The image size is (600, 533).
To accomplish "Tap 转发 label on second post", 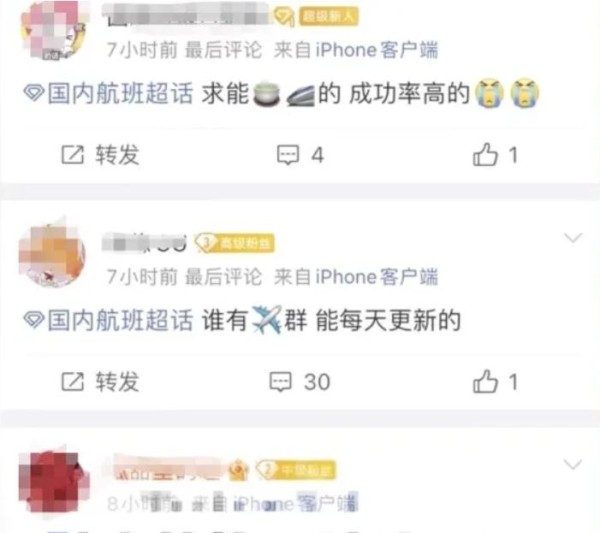I will [117, 381].
